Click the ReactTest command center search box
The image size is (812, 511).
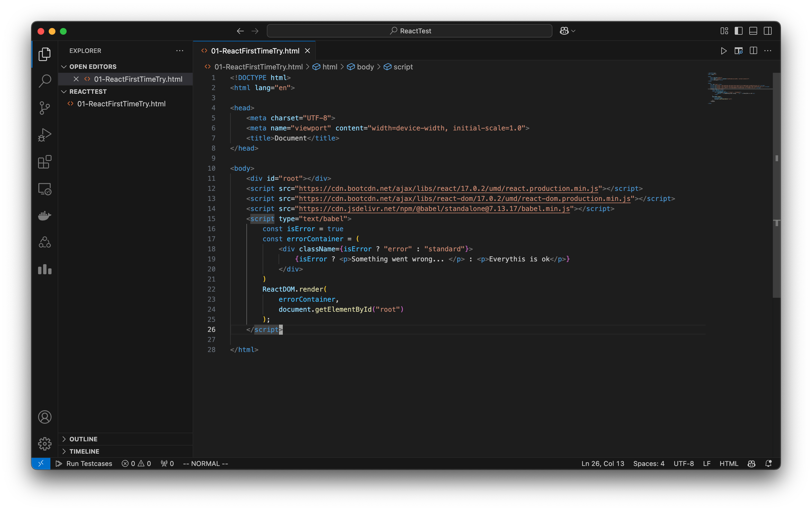click(x=409, y=31)
